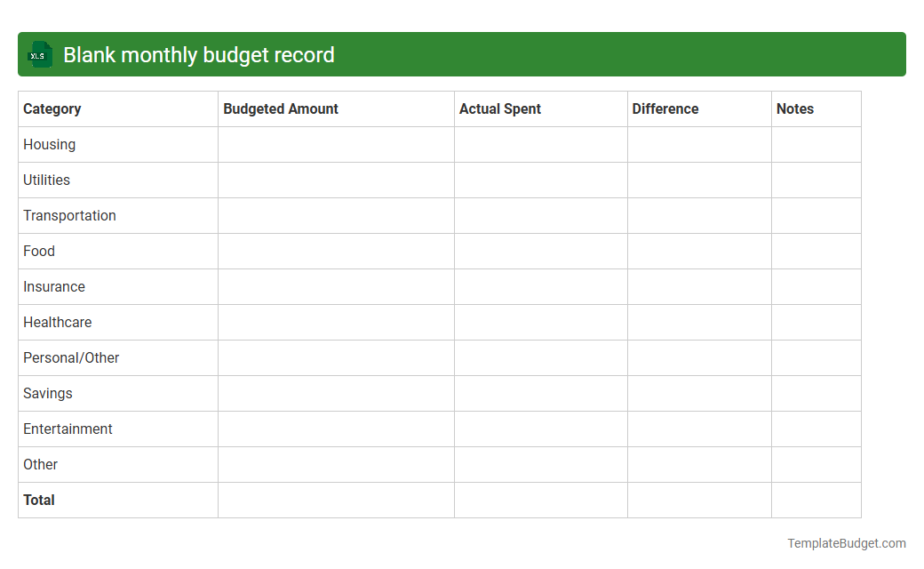Click the Blank monthly budget record title
The width and height of the screenshot is (924, 569).
(198, 54)
